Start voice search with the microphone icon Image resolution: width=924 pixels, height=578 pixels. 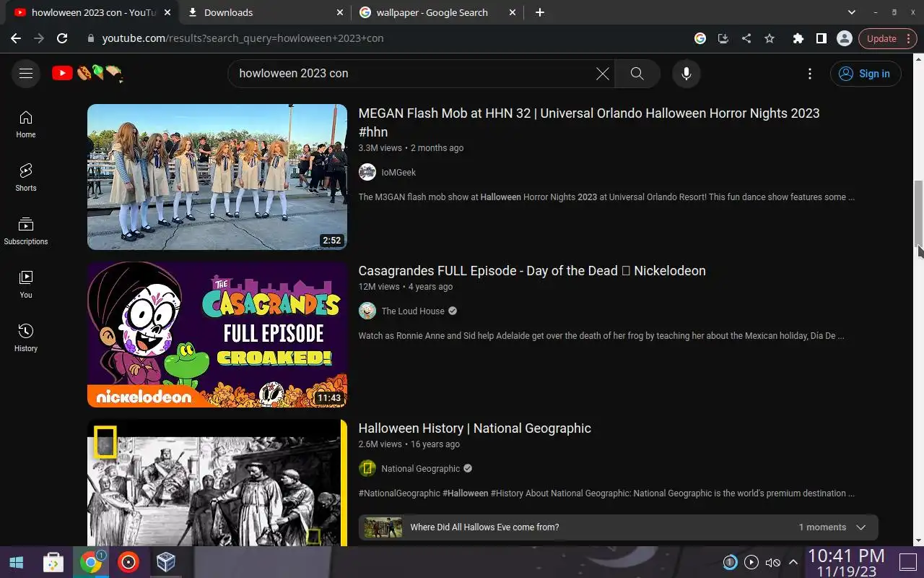pyautogui.click(x=687, y=74)
